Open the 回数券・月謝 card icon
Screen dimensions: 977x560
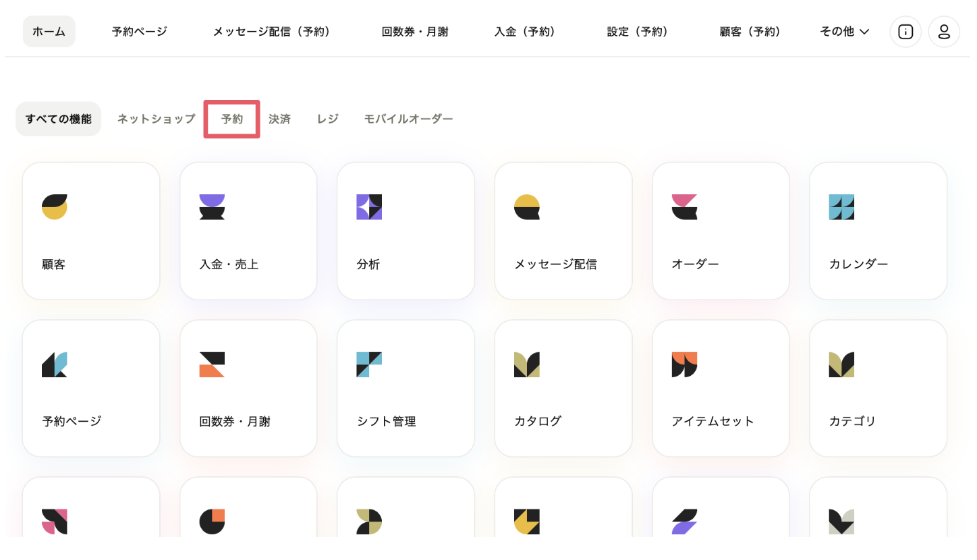pyautogui.click(x=212, y=364)
